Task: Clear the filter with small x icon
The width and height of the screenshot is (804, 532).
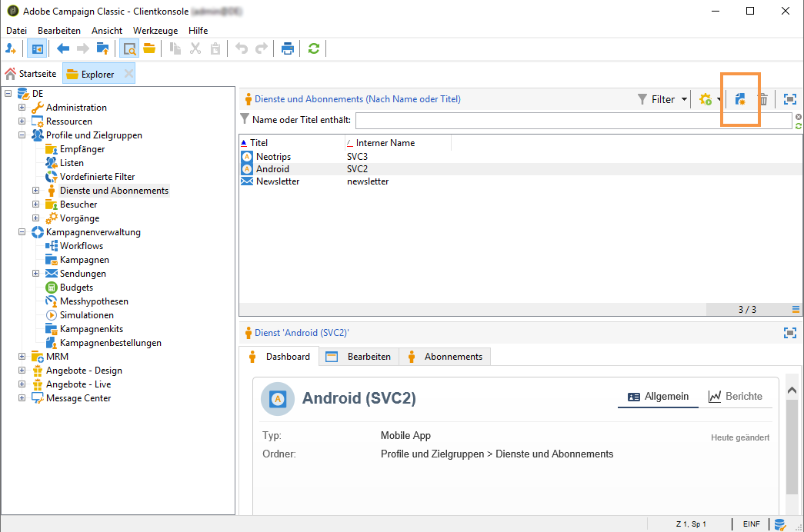Action: (x=799, y=117)
